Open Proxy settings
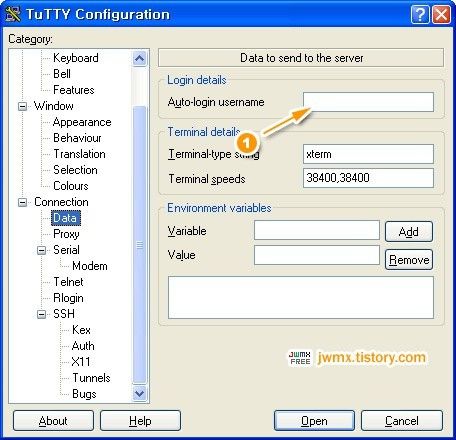456x440 pixels. pos(66,234)
